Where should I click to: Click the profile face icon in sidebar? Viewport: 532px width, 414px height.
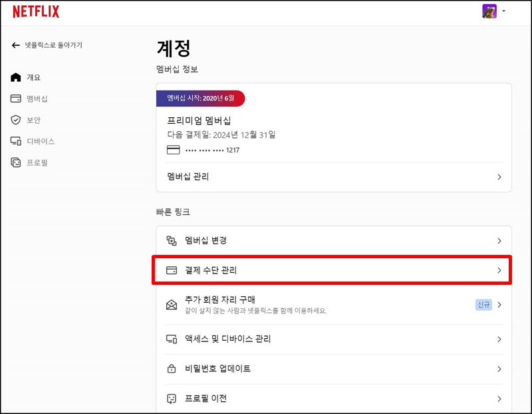(15, 162)
